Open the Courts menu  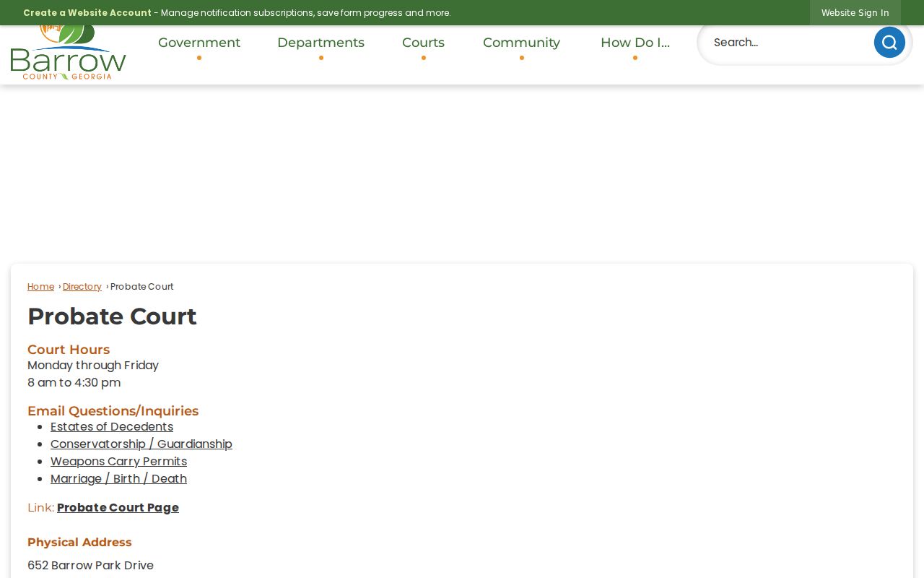tap(423, 43)
